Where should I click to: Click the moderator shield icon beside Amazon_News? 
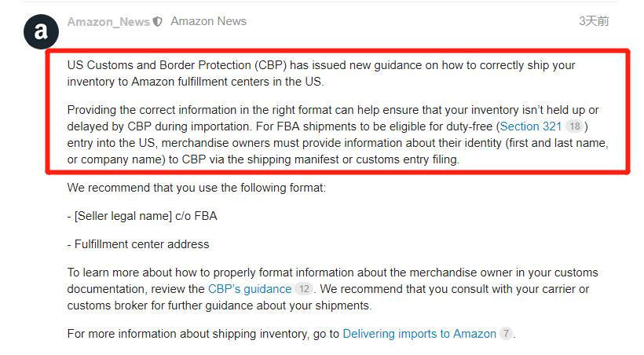tap(158, 22)
